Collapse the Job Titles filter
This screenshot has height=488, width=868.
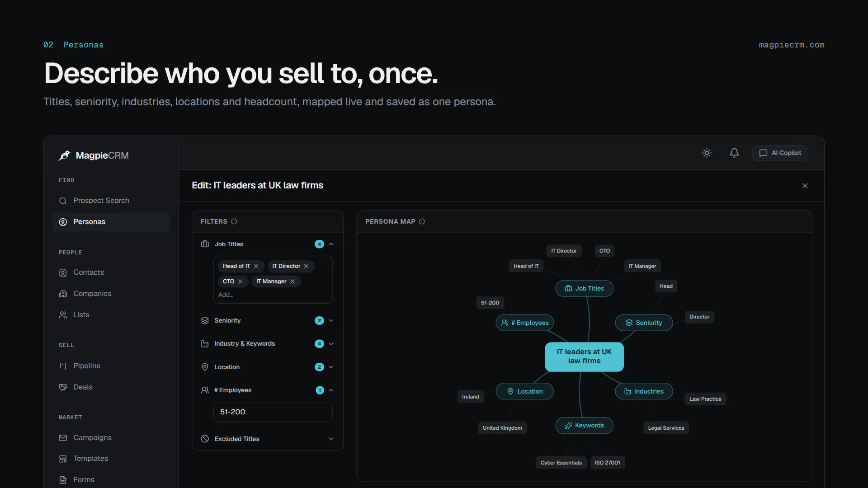pyautogui.click(x=331, y=244)
